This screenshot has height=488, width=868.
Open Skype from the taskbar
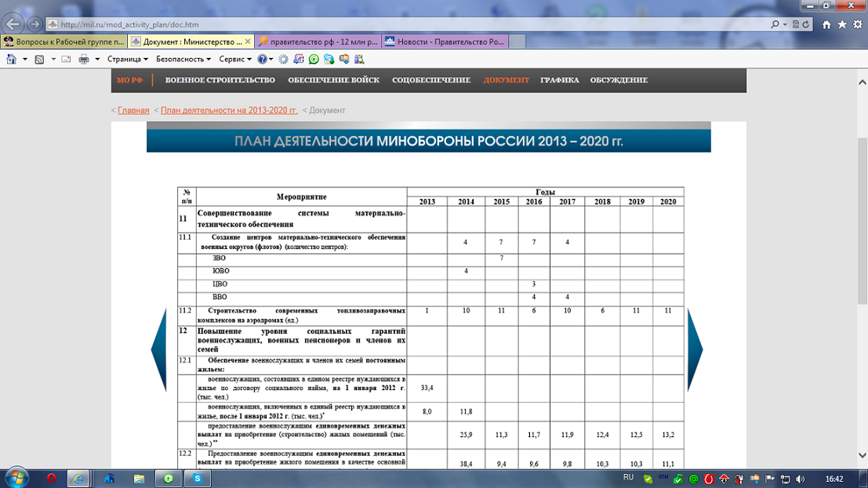pyautogui.click(x=198, y=478)
